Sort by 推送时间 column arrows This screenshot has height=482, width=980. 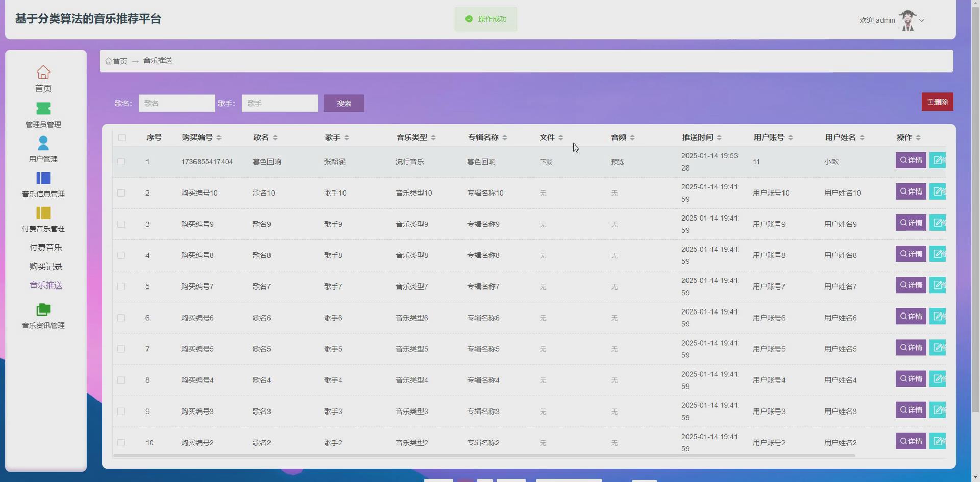click(x=720, y=137)
